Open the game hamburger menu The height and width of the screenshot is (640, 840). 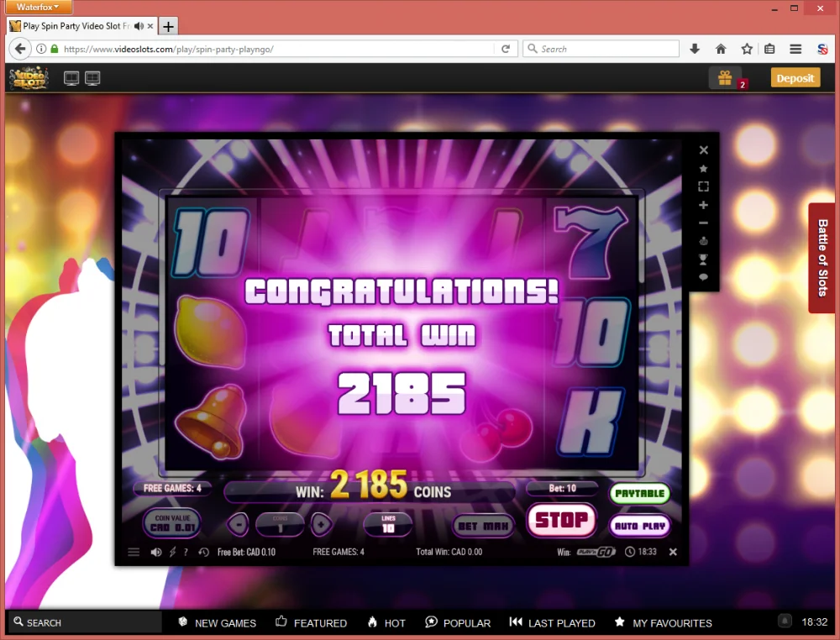134,552
